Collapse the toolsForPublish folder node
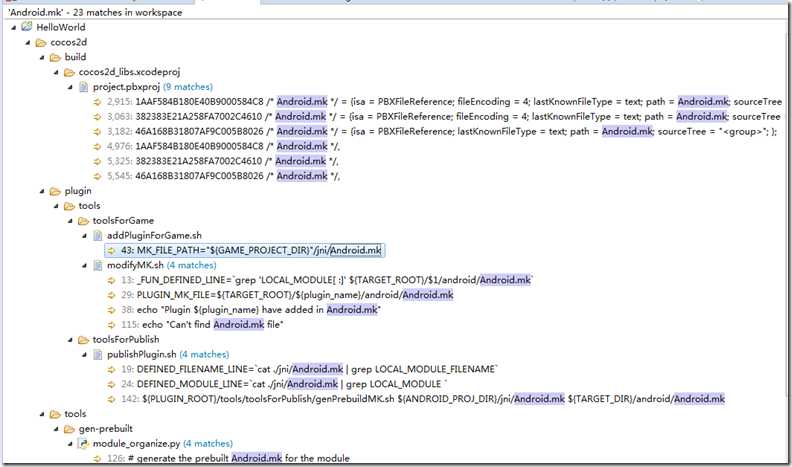 pos(71,340)
